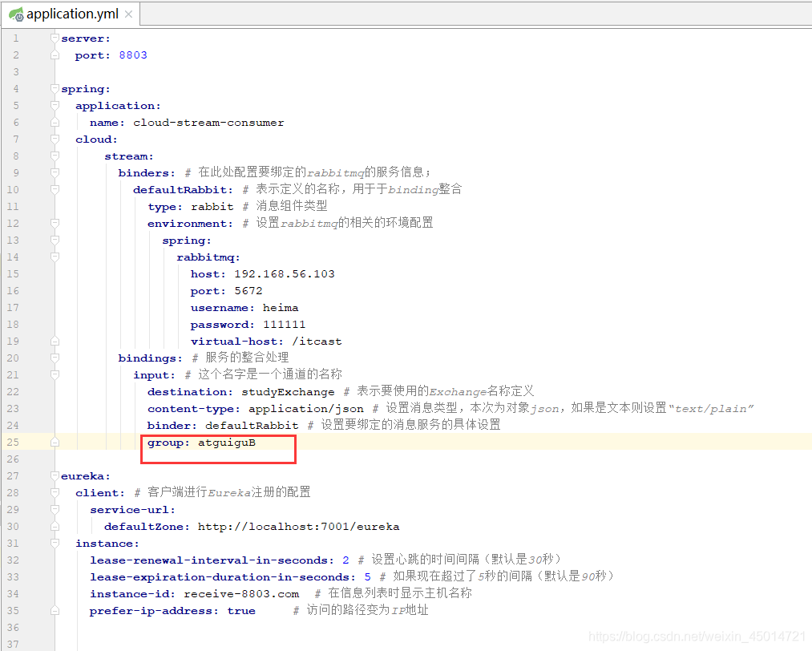Collapse the server block fold marker
Viewport: 812px width, 651px height.
(x=55, y=38)
